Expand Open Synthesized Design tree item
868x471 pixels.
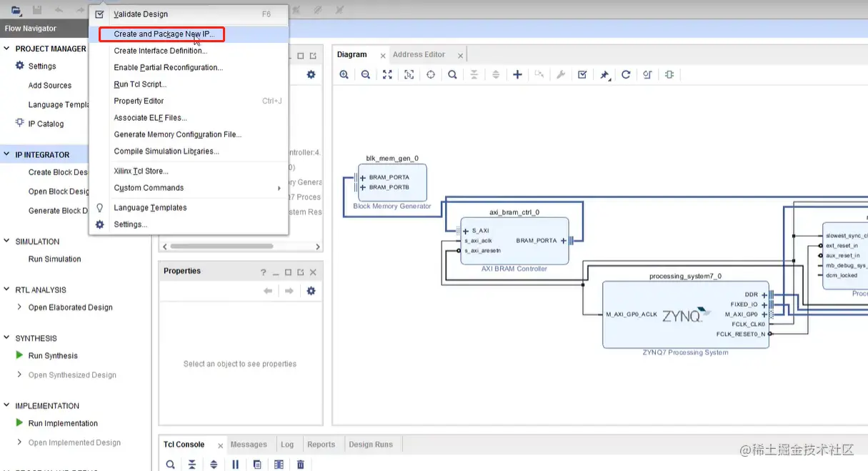[19, 375]
